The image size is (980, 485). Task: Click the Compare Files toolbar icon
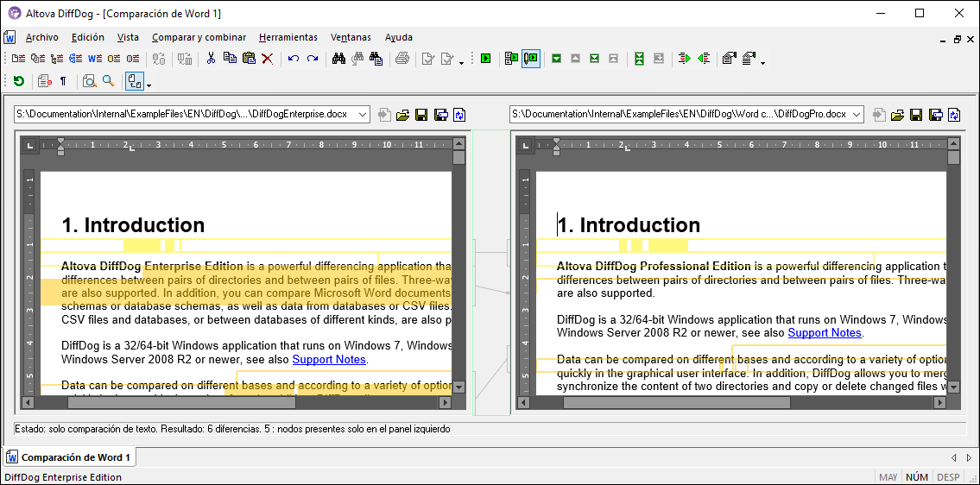point(19,59)
